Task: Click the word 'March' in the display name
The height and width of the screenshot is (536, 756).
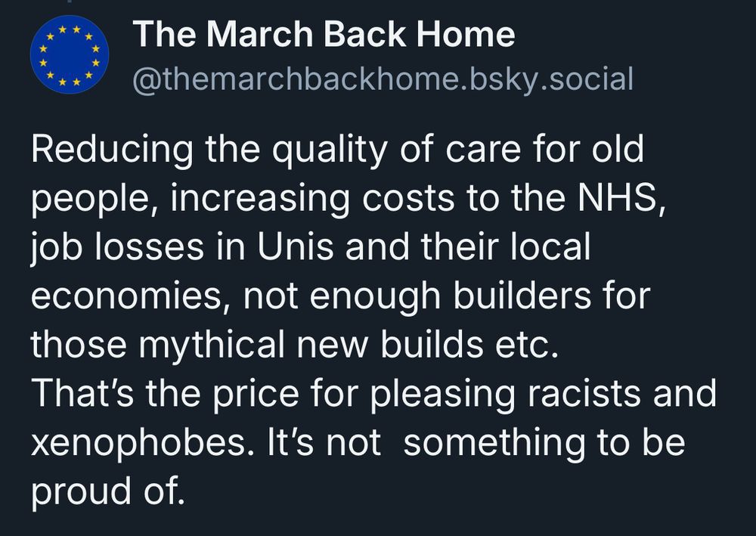Action: [x=260, y=34]
